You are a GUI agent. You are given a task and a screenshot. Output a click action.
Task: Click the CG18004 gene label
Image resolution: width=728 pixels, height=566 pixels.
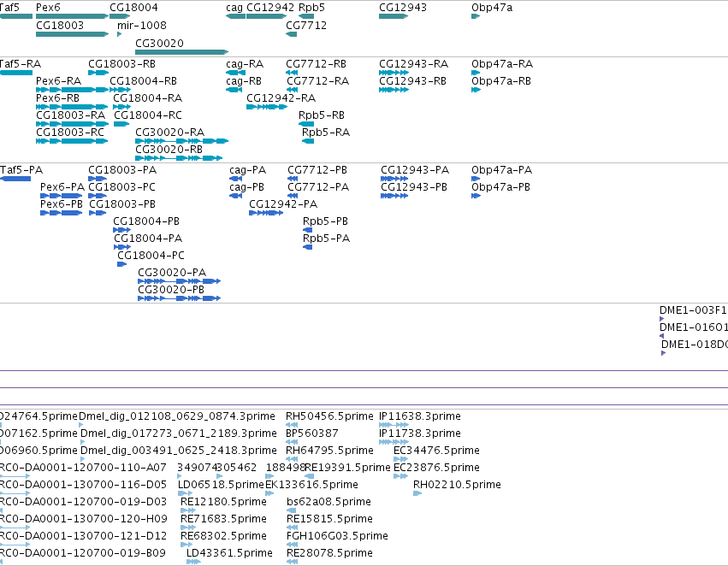pyautogui.click(x=133, y=8)
